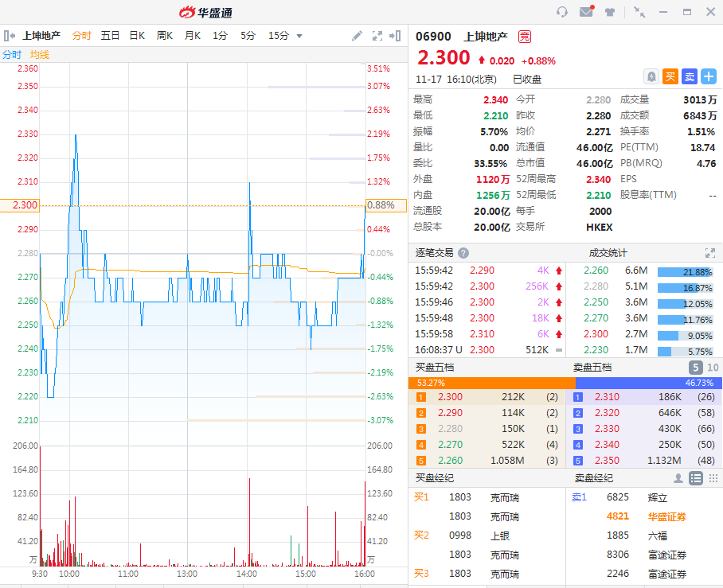Click the 宽 badge beside stock name
This screenshot has height=588, width=723.
click(525, 37)
